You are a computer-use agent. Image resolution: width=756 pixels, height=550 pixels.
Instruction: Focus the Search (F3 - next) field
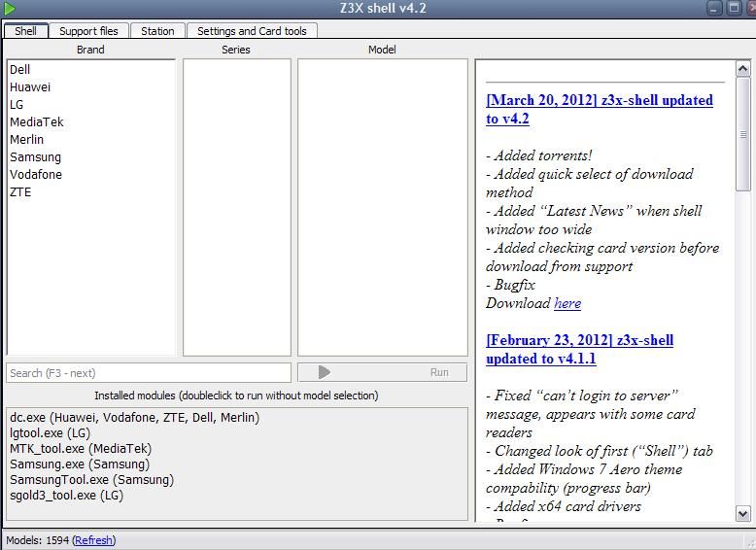(x=149, y=372)
